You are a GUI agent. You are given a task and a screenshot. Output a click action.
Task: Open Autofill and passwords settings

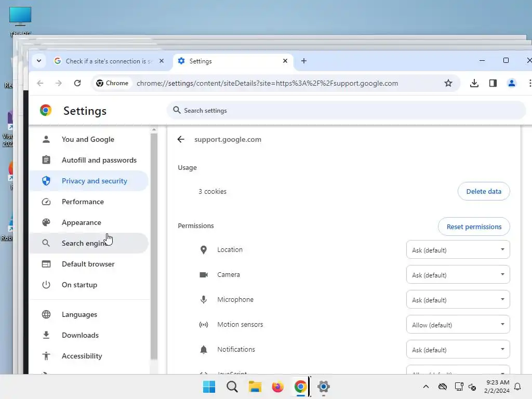88,160
